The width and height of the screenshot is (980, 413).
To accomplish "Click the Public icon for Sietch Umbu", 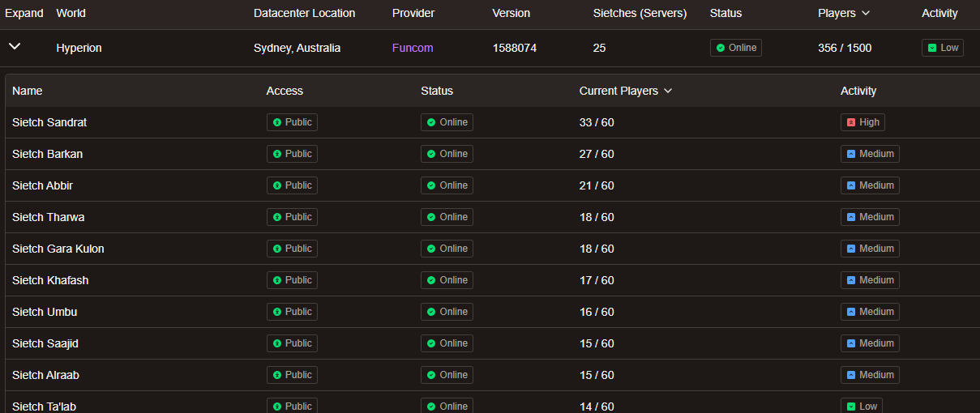I will pos(277,312).
